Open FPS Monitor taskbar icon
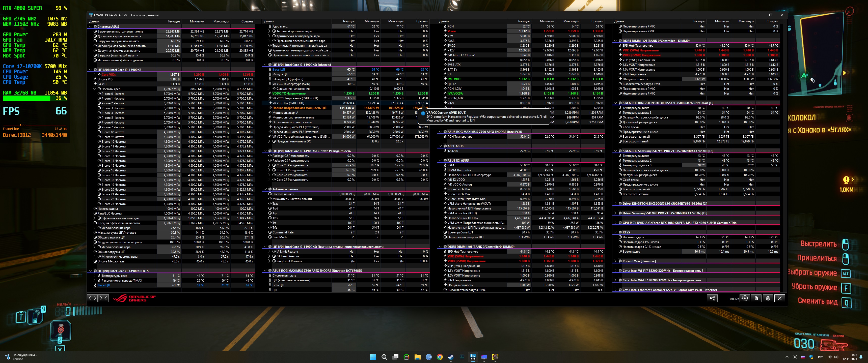This screenshot has height=363, width=868. [x=406, y=357]
